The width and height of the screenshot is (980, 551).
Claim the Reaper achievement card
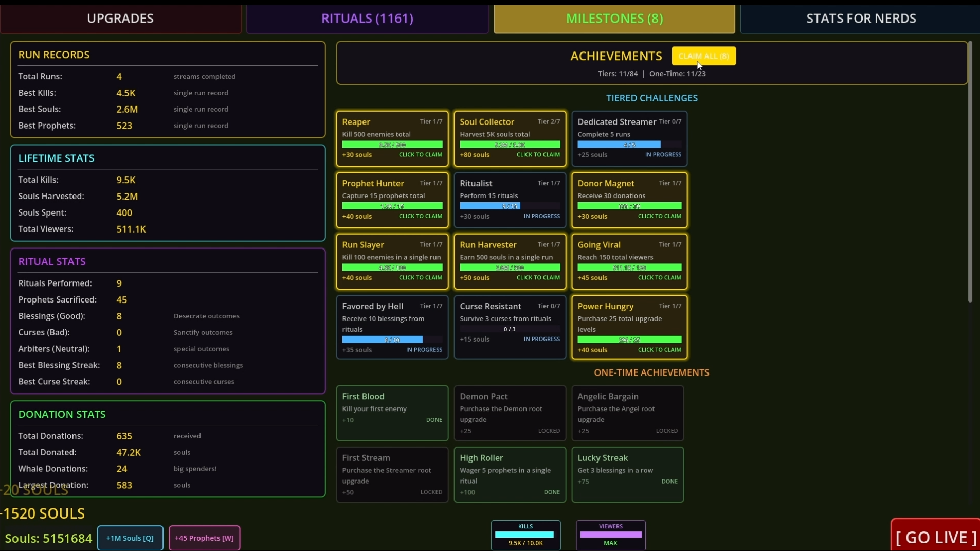coord(392,139)
